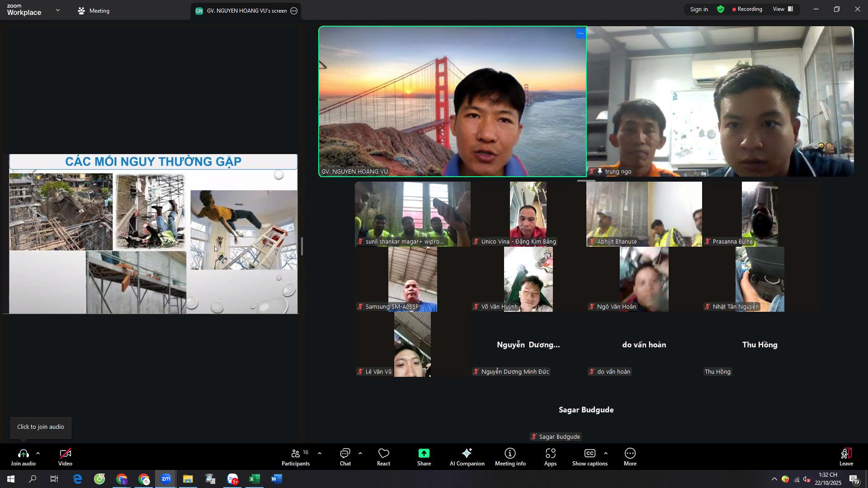Select trung ngo's video thumbnail
This screenshot has height=488, width=868.
(x=720, y=101)
